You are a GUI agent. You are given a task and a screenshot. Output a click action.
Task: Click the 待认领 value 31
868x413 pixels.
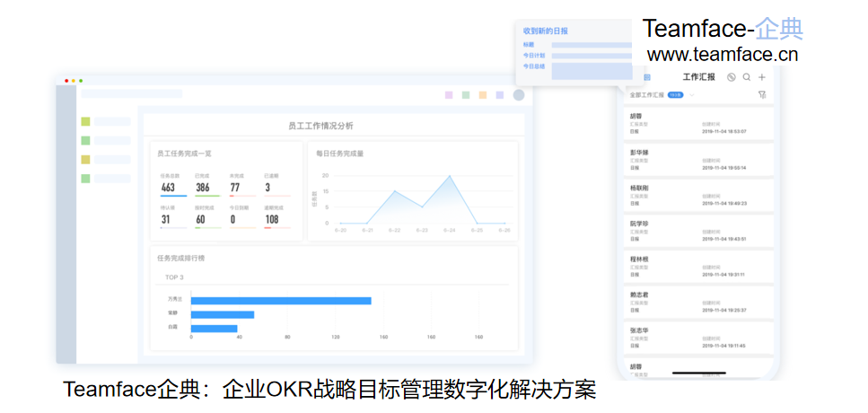[x=165, y=219]
